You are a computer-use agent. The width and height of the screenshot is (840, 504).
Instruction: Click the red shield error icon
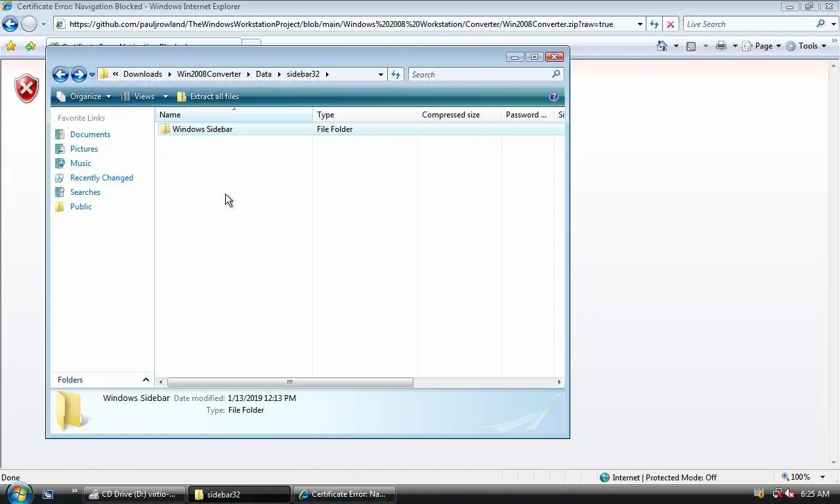(x=27, y=89)
